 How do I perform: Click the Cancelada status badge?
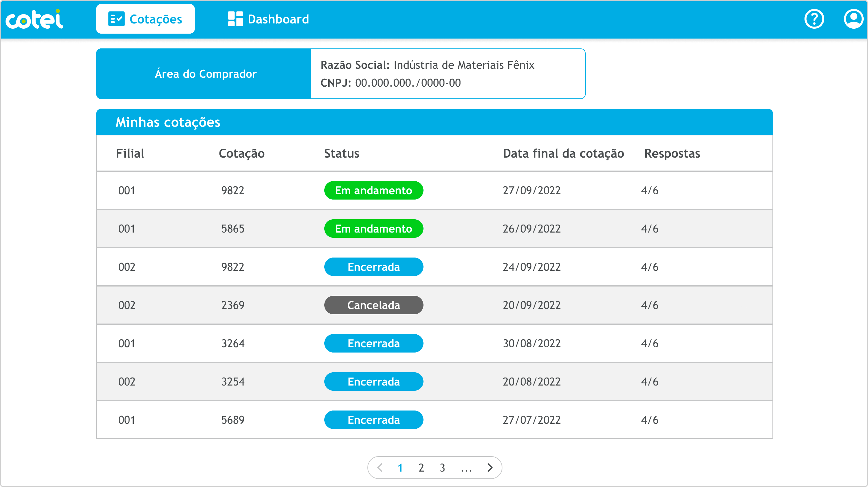coord(373,305)
